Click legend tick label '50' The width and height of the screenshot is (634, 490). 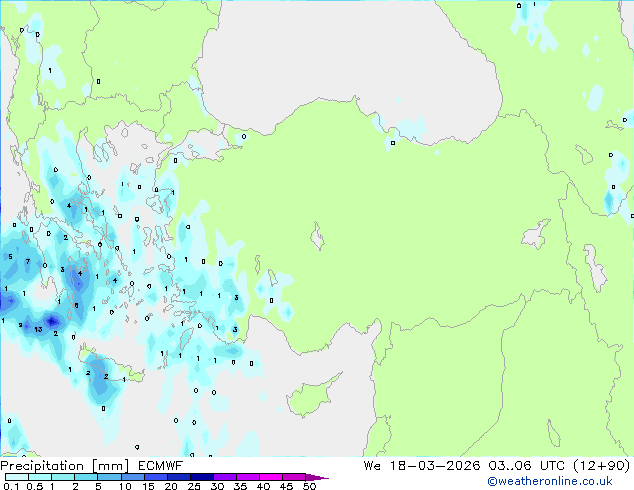[309, 486]
